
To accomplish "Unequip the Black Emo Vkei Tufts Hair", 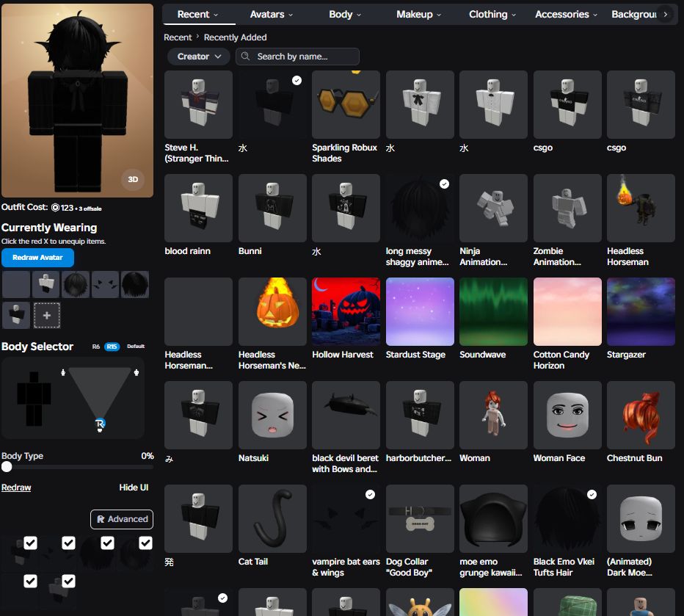I will (567, 518).
